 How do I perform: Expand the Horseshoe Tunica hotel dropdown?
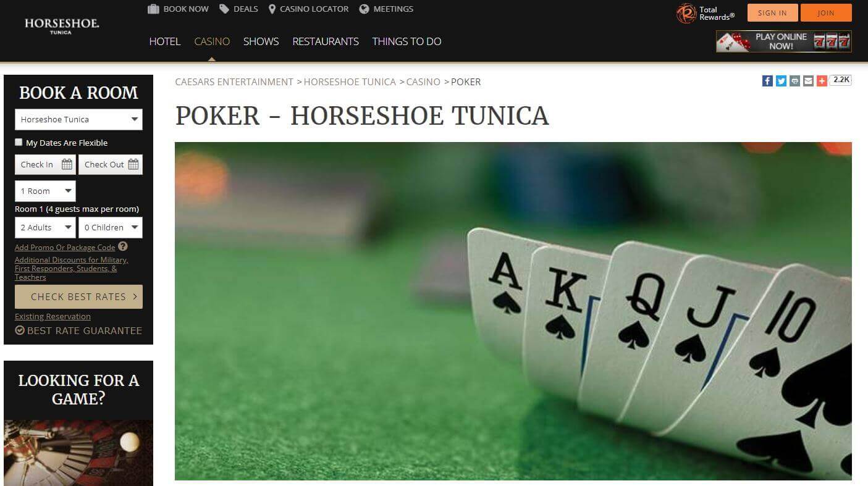point(78,119)
